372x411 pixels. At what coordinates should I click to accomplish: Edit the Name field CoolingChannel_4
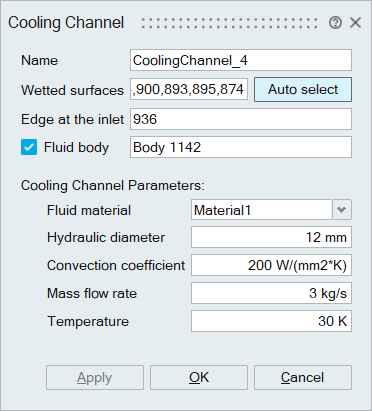pos(241,60)
